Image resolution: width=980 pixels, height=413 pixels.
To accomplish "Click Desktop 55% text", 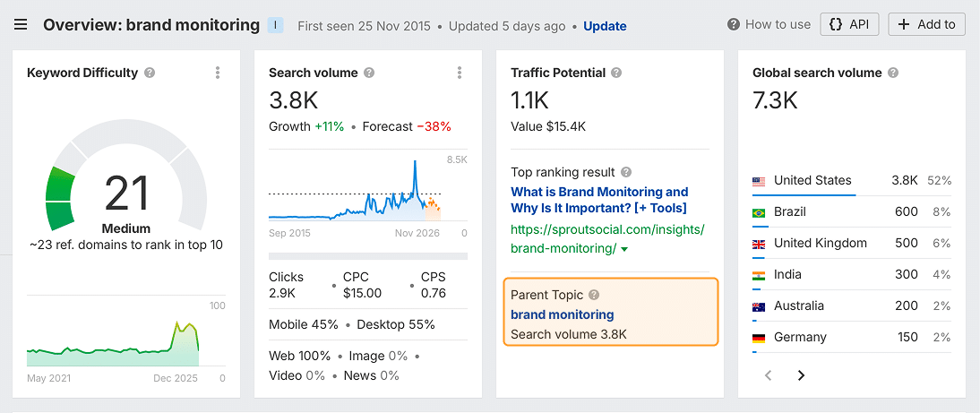I will [x=396, y=324].
